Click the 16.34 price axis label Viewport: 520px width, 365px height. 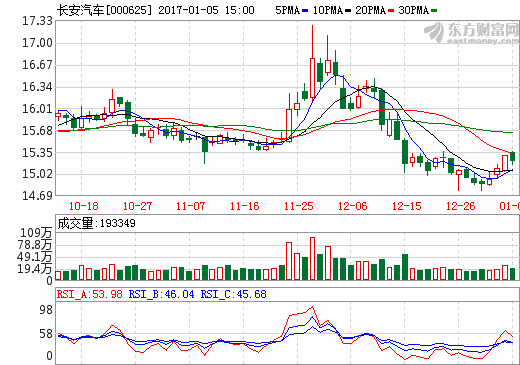37,87
